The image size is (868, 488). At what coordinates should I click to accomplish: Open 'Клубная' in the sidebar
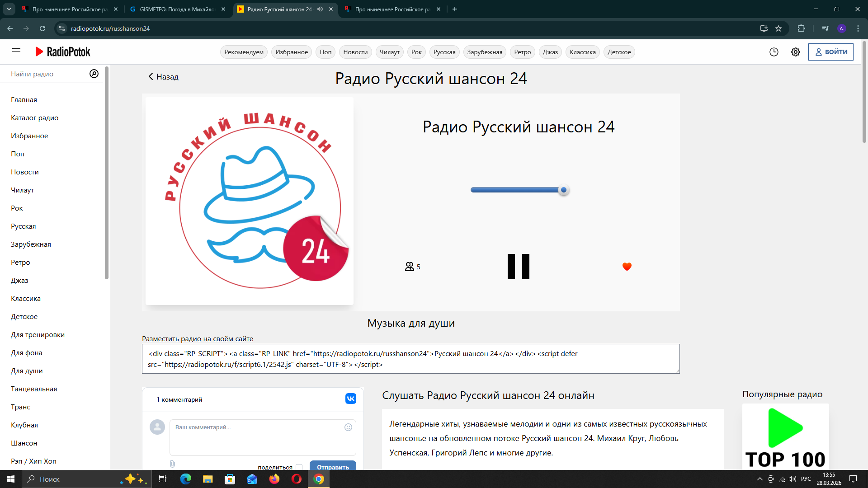click(x=24, y=425)
